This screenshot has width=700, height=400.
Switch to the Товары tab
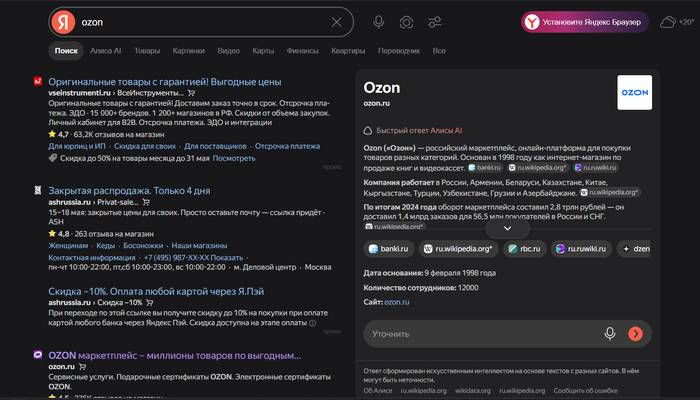[x=147, y=51]
